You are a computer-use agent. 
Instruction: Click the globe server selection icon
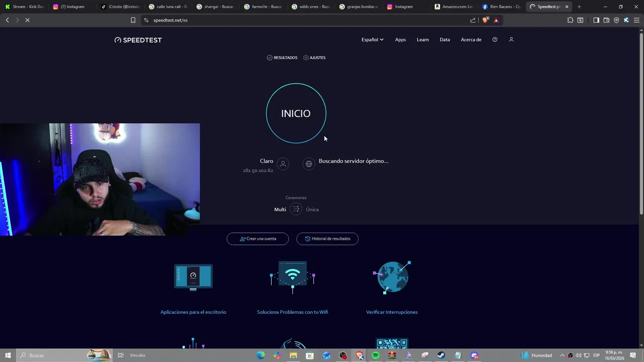[308, 164]
